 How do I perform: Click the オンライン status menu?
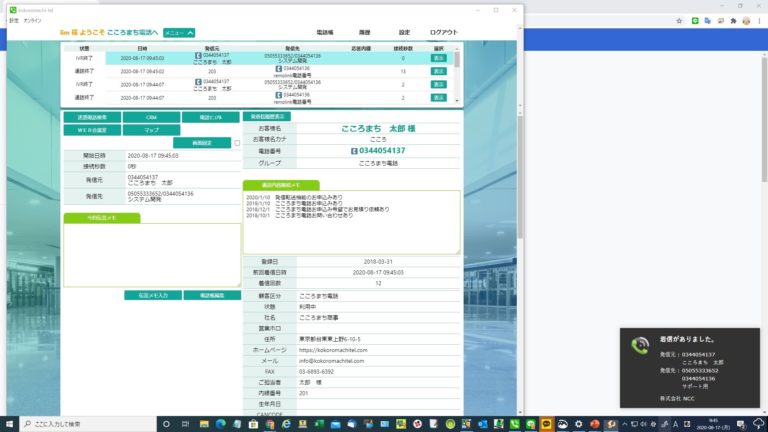point(32,21)
